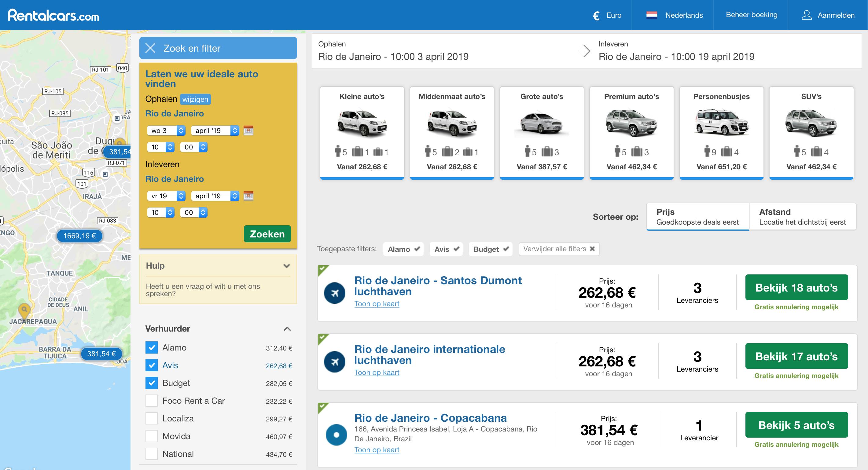
Task: Click the Euro currency symbol icon
Action: pos(596,16)
